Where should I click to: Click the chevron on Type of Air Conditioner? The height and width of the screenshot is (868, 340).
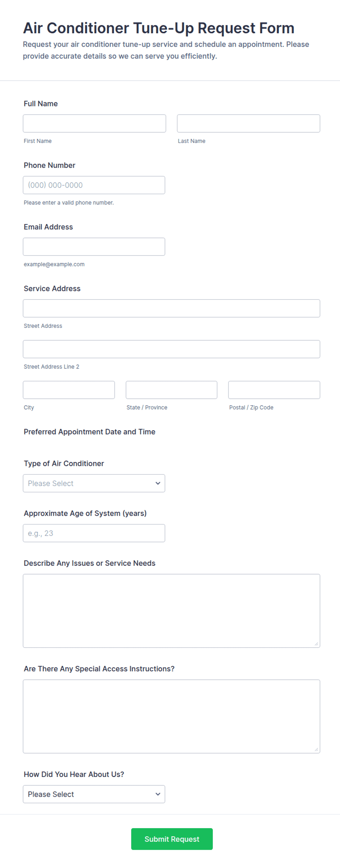158,484
